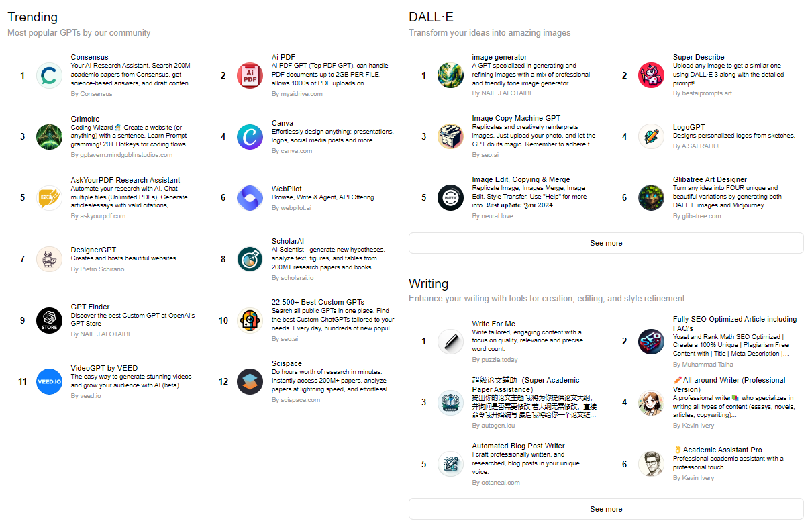Click author text By A SAI RAHUL
The image size is (812, 527).
click(697, 146)
